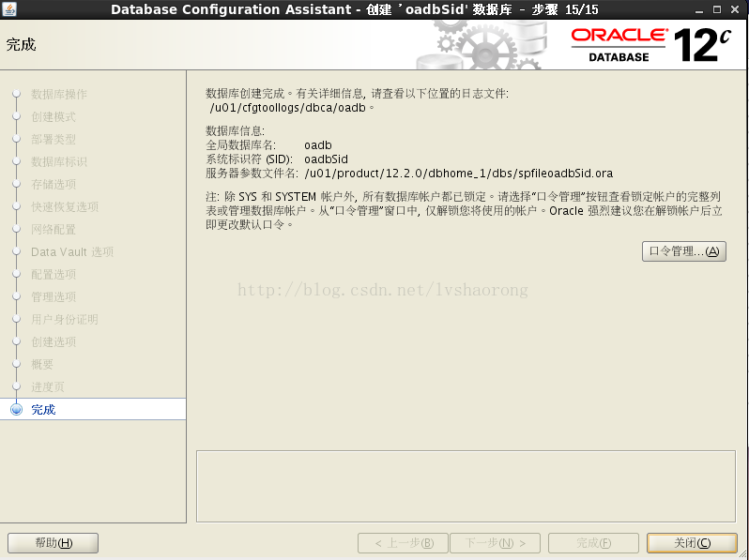The image size is (749, 560).
Task: Click the 关闭(C) close button
Action: point(692,543)
